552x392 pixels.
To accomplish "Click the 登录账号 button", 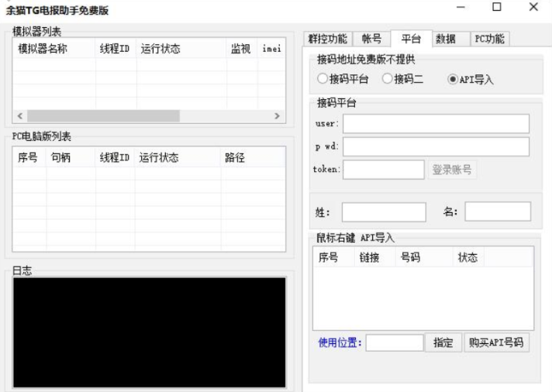I will click(x=452, y=170).
